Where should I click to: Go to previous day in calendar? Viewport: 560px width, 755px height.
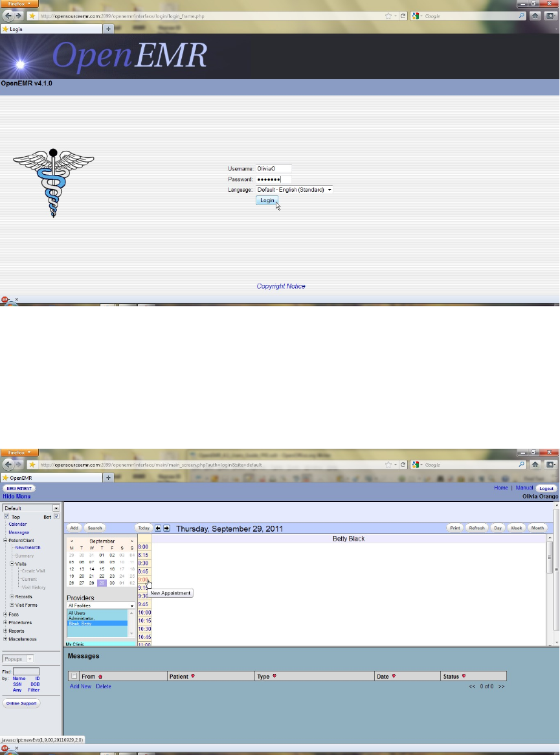tap(158, 528)
